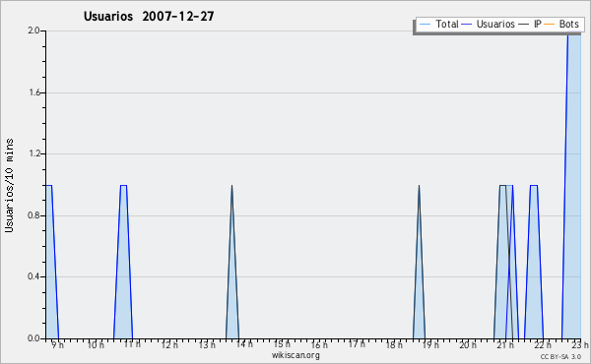591x364 pixels.
Task: Click the 17 h x-axis label
Action: coord(357,344)
